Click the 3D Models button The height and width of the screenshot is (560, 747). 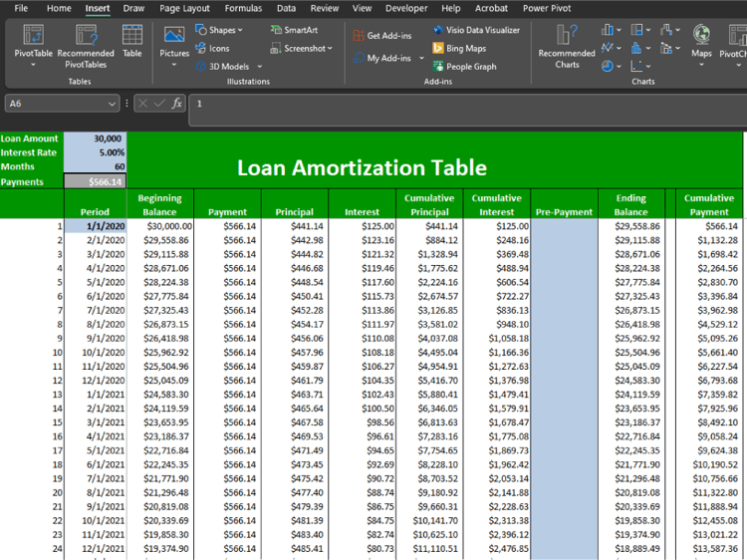click(223, 66)
